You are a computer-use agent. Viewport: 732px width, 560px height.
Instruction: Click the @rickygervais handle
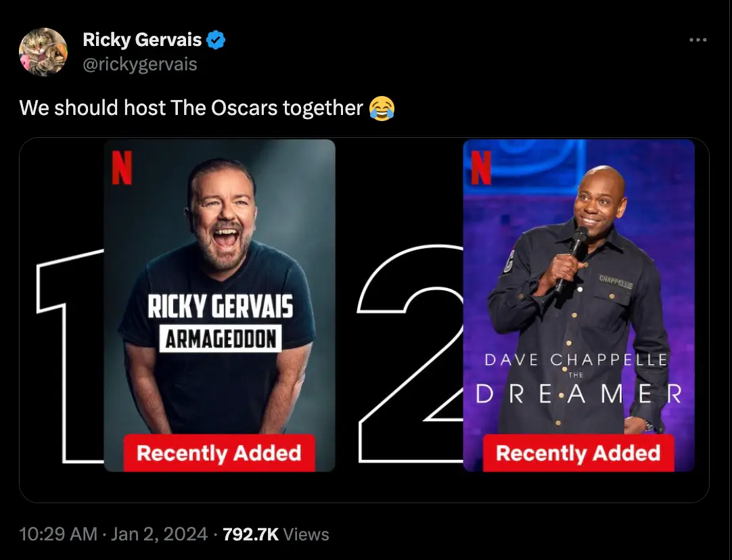(140, 64)
